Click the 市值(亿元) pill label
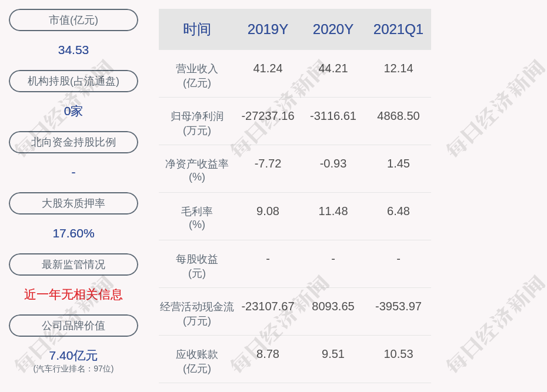 tap(74, 20)
